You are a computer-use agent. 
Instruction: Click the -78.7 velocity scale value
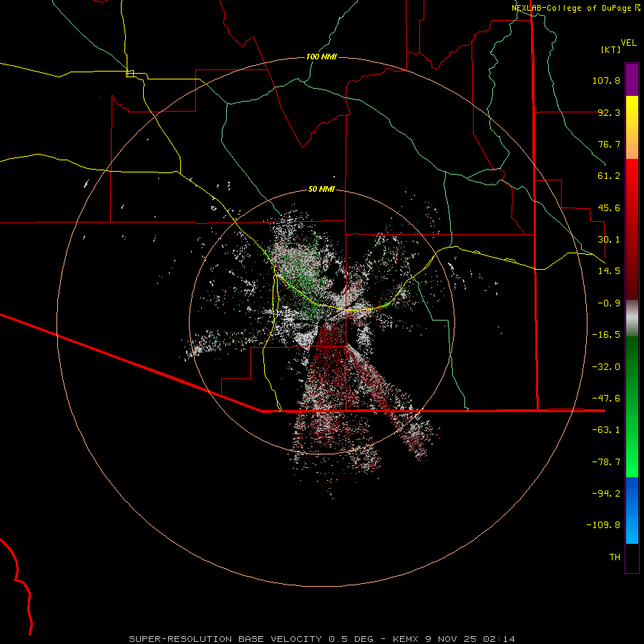tap(606, 462)
